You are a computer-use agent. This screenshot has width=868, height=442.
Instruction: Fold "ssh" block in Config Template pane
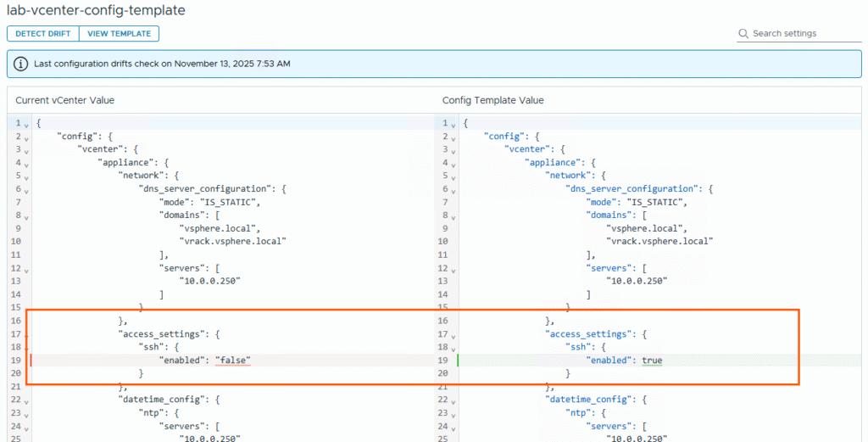tap(454, 349)
